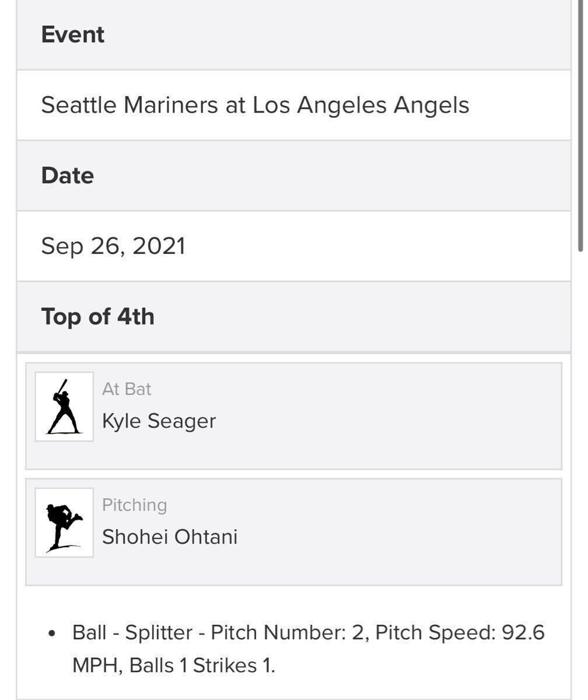The image size is (588, 700).
Task: Click the Sep 26, 2021 date value
Action: point(113,246)
